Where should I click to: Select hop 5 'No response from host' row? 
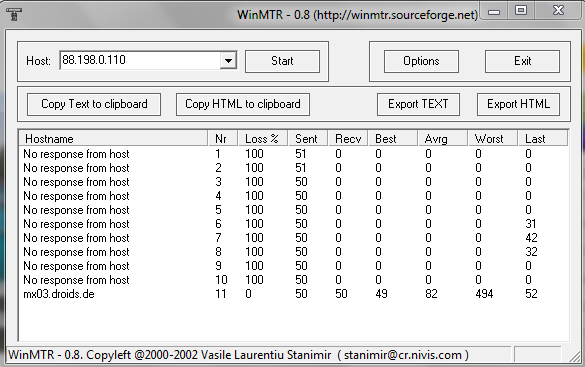tap(294, 210)
